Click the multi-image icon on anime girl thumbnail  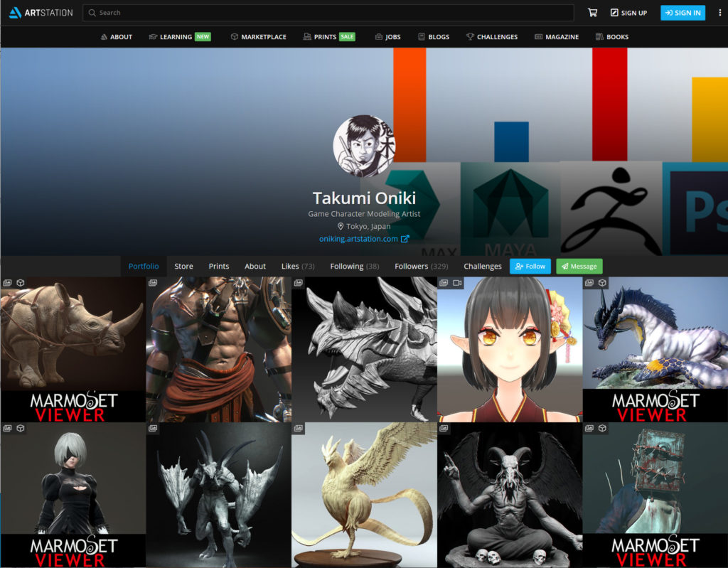coord(444,283)
